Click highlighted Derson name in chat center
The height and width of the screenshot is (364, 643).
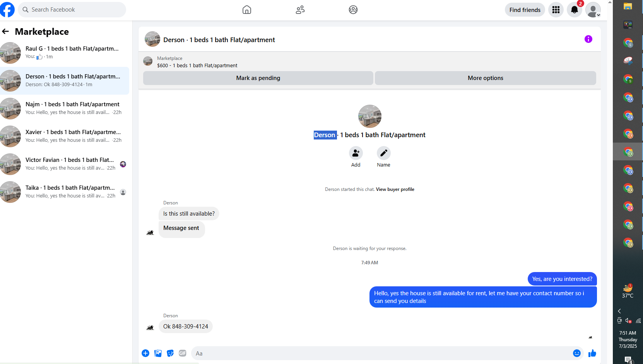coord(325,135)
